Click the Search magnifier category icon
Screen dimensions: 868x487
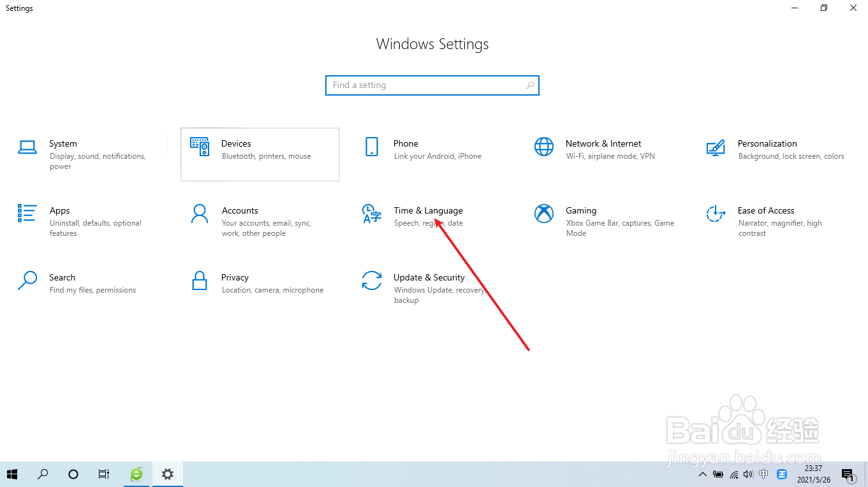point(27,280)
